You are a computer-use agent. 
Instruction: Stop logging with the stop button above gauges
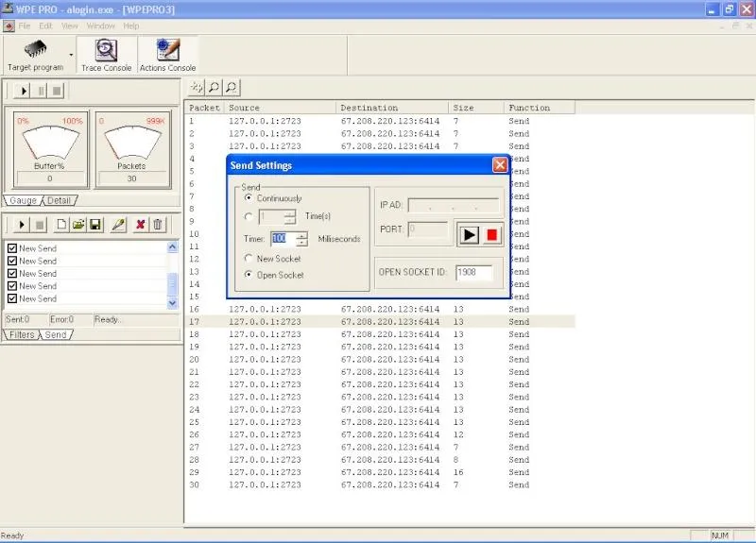[57, 91]
